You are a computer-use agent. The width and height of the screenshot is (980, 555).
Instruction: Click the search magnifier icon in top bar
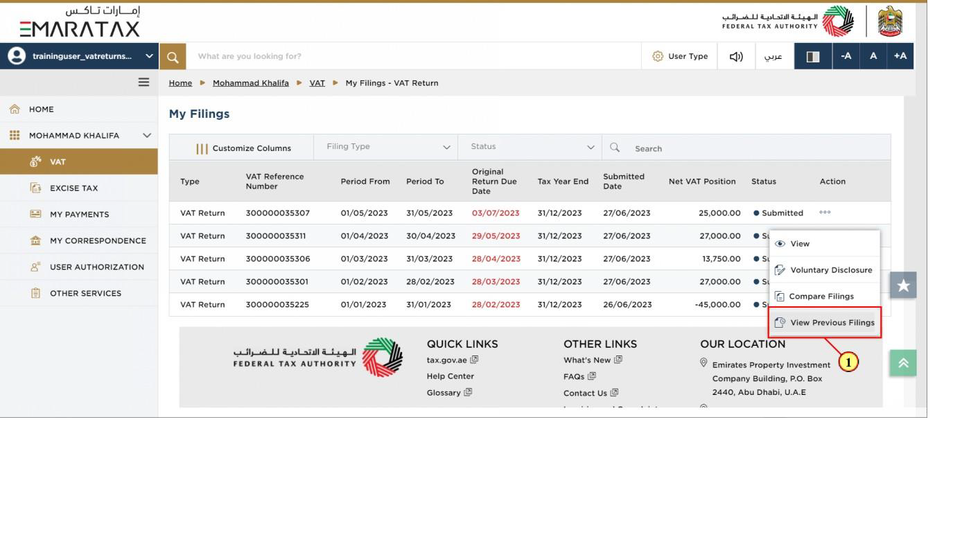click(x=173, y=56)
